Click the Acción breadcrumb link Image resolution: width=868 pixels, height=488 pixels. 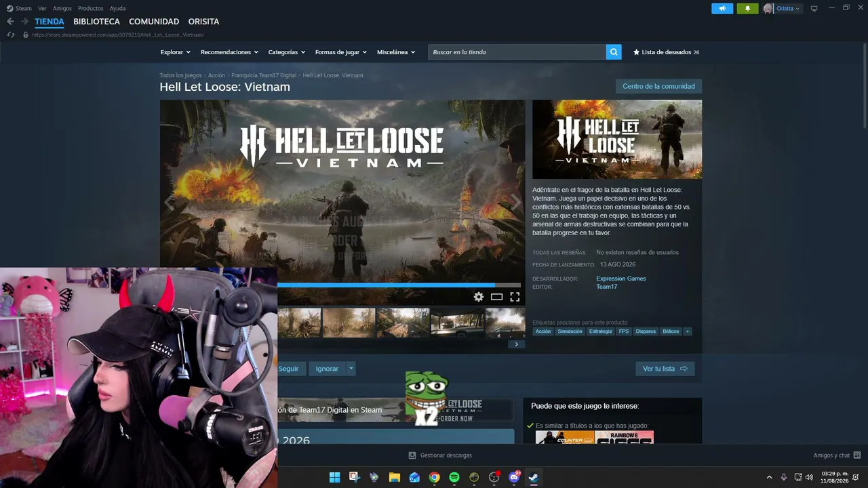click(x=216, y=75)
